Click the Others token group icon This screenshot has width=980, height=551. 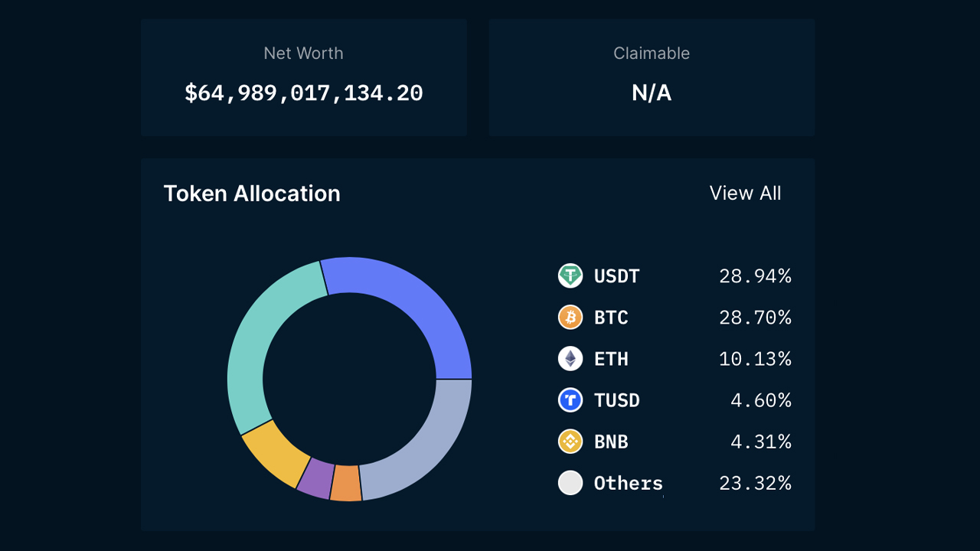pyautogui.click(x=570, y=483)
